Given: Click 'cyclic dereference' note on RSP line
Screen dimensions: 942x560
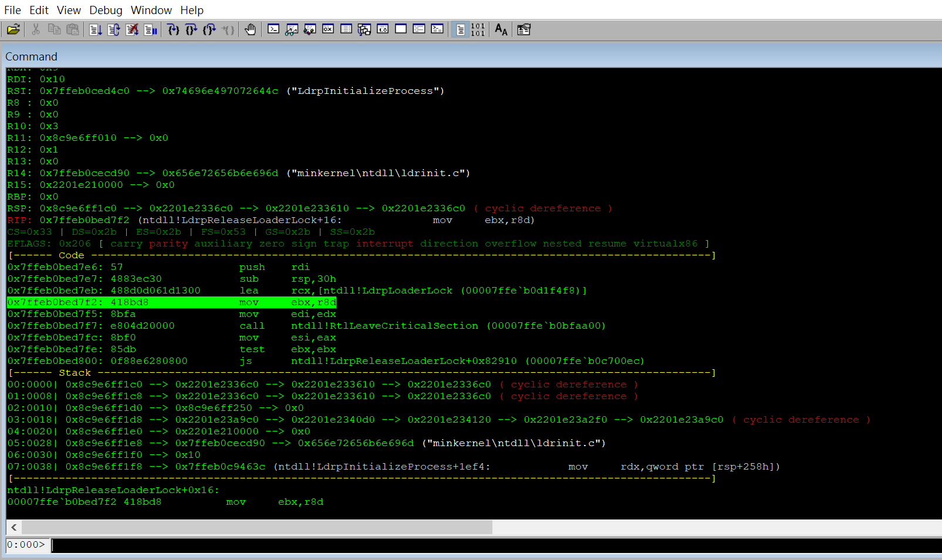Looking at the screenshot, I should (x=543, y=208).
